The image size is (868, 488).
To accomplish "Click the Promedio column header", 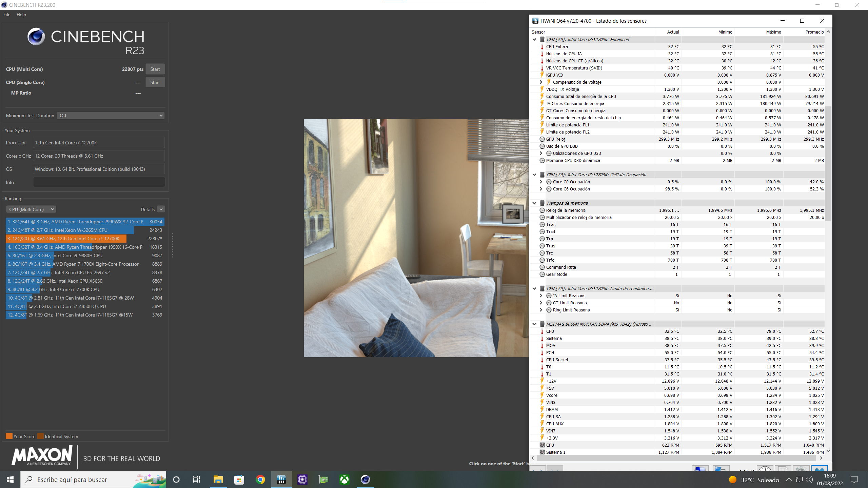I will tap(804, 32).
